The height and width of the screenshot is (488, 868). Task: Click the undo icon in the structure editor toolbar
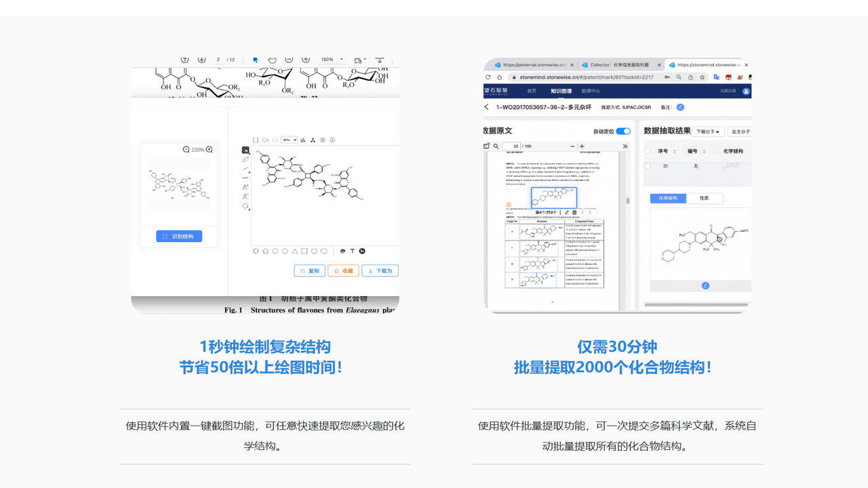coord(266,140)
